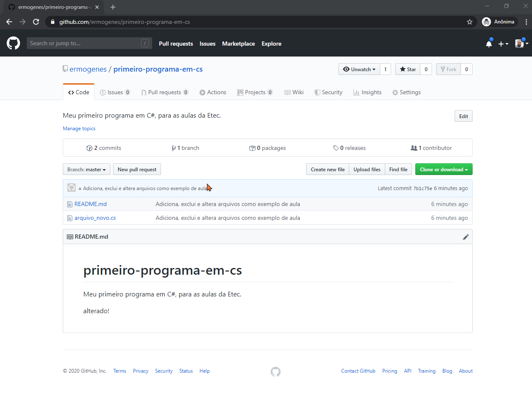Switch to the Actions tab

click(213, 92)
